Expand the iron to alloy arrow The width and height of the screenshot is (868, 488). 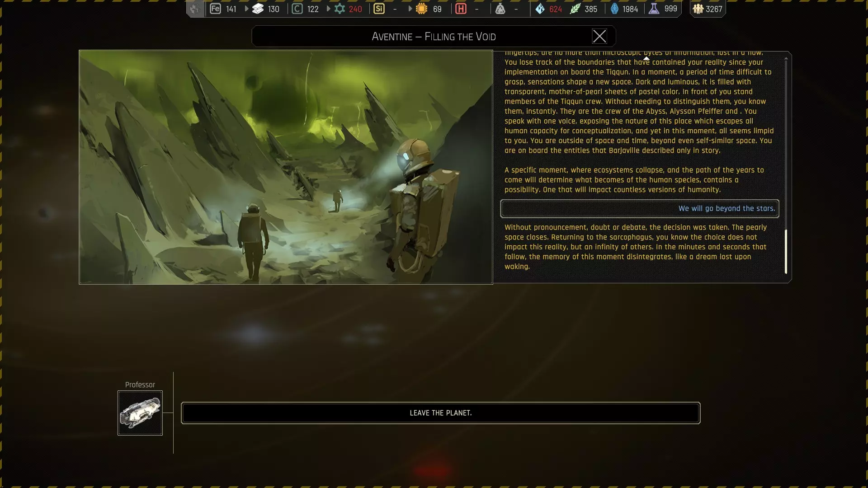click(x=246, y=9)
